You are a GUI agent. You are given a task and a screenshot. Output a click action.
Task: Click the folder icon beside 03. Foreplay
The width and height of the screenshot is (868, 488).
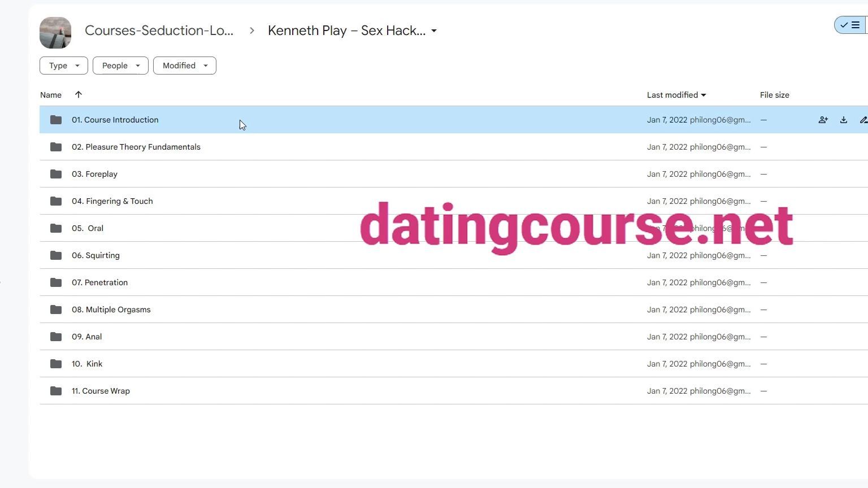[x=56, y=174]
